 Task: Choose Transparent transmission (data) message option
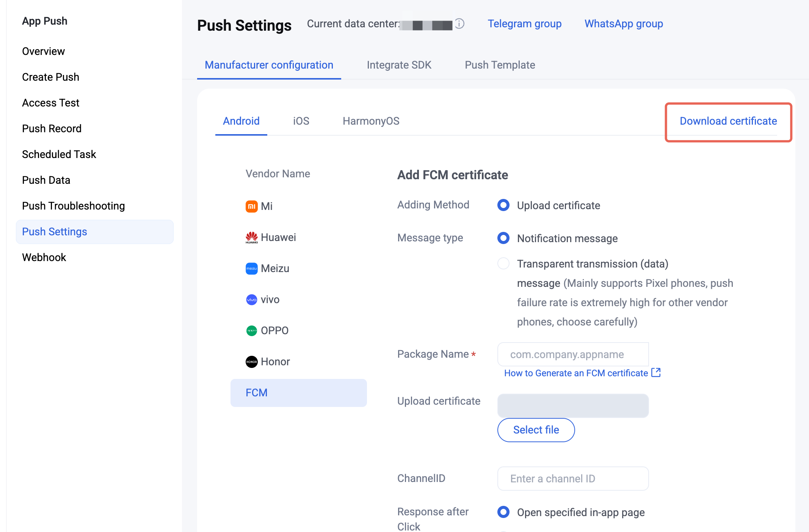pos(503,264)
